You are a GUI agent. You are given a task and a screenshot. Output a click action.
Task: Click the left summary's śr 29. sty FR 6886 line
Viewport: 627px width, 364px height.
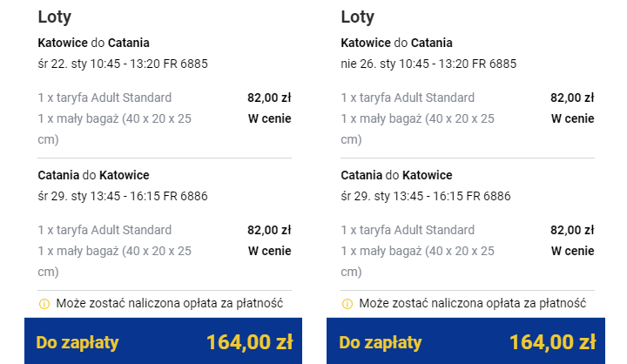point(123,196)
